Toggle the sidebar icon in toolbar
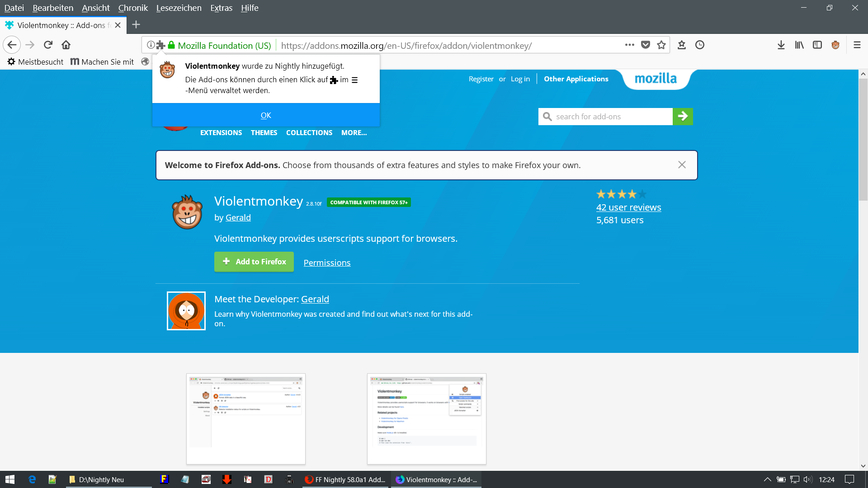Viewport: 868px width, 488px height. 817,45
